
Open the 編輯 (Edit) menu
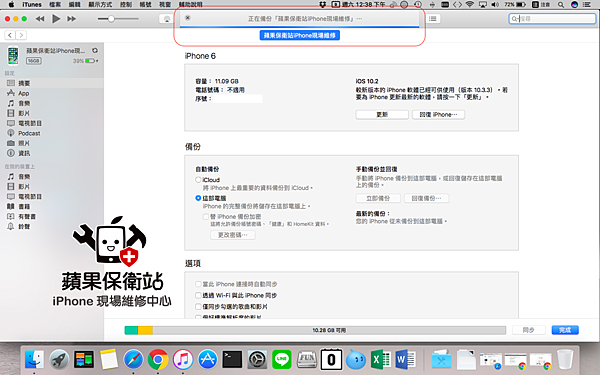click(75, 4)
